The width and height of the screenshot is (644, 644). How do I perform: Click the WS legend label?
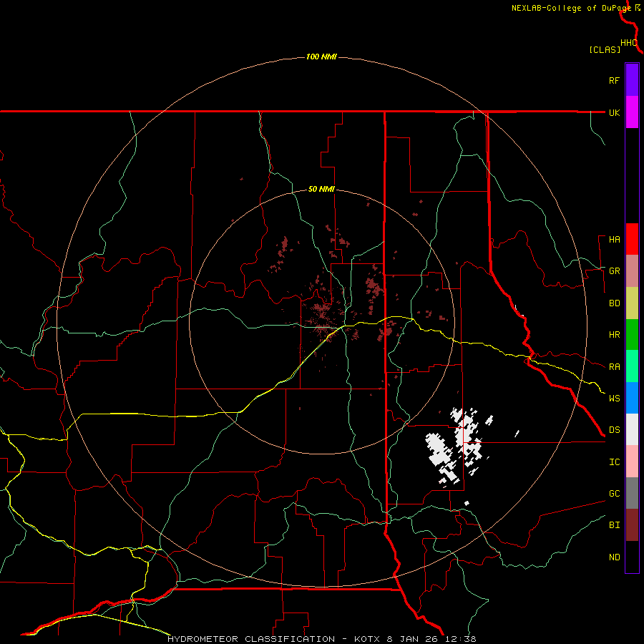pyautogui.click(x=614, y=399)
